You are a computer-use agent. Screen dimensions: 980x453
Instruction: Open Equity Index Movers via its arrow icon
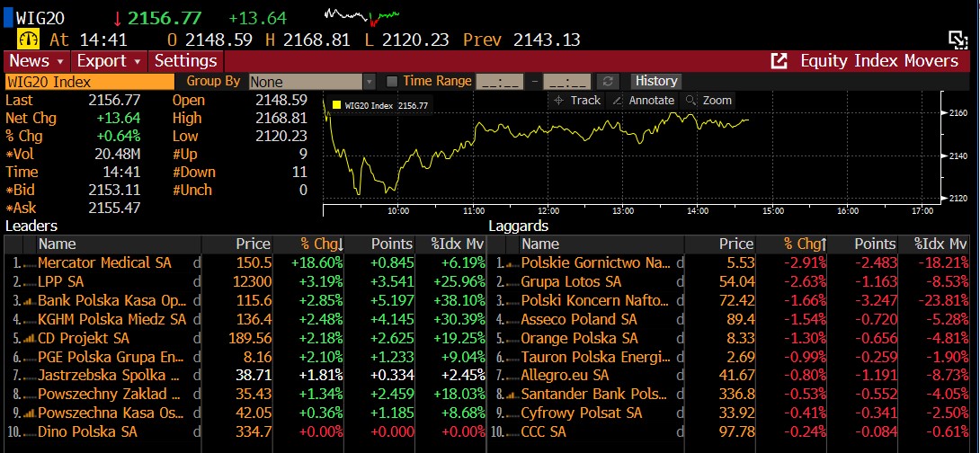[x=779, y=60]
